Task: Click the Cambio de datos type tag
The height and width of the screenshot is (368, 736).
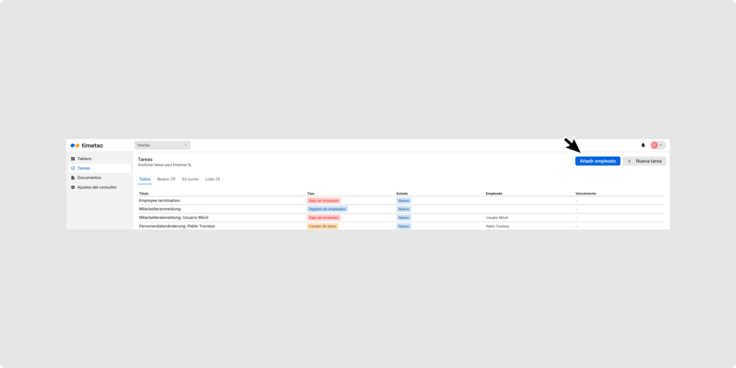Action: (322, 226)
